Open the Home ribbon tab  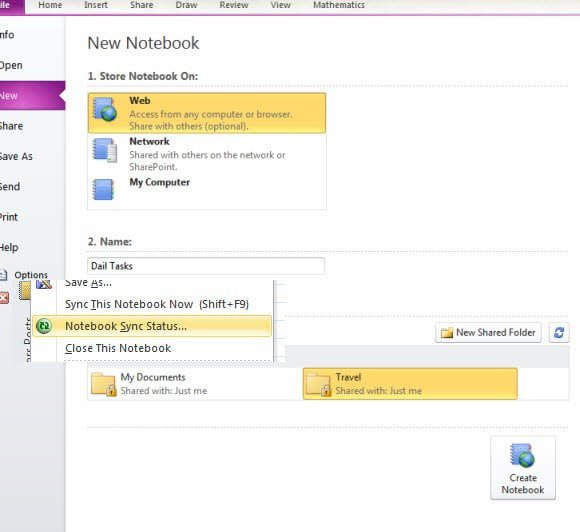pyautogui.click(x=50, y=5)
